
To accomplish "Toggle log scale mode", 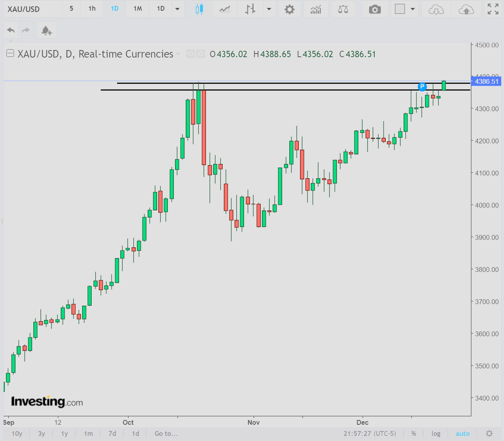I will [x=436, y=433].
